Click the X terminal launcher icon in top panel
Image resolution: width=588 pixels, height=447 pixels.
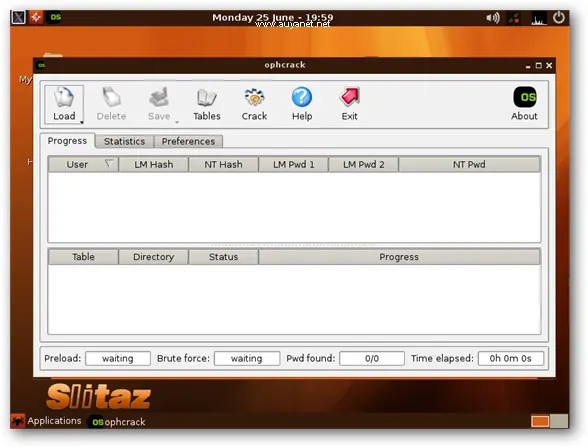(x=18, y=17)
